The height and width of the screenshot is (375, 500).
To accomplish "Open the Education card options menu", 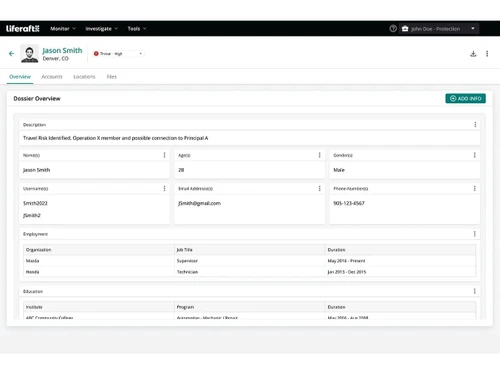I will point(474,291).
